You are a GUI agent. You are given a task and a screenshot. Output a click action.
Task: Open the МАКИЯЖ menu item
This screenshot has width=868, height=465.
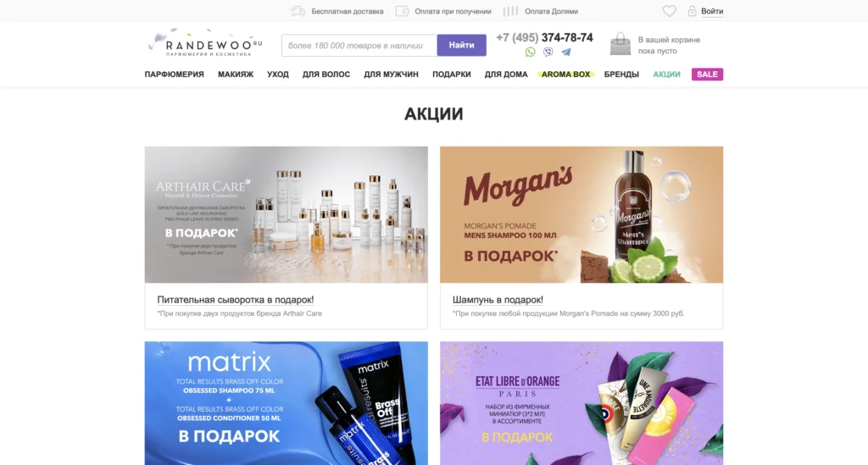[236, 74]
